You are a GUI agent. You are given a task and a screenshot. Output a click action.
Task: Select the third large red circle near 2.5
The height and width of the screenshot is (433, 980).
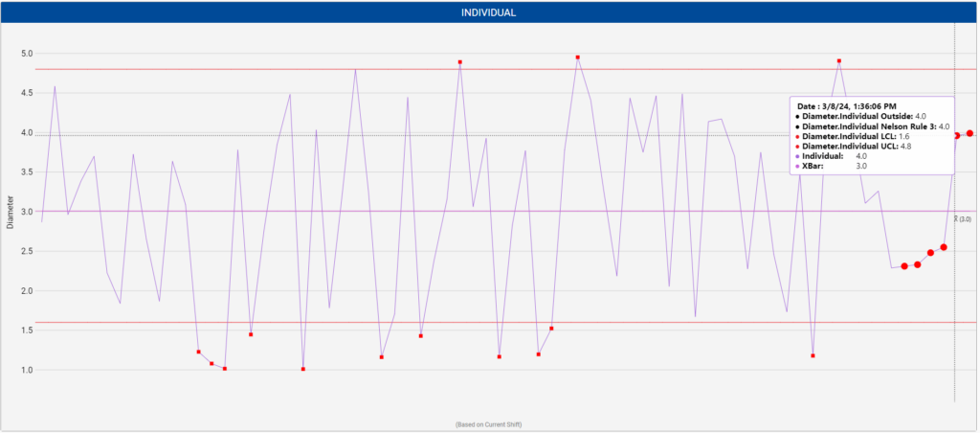[x=930, y=253]
